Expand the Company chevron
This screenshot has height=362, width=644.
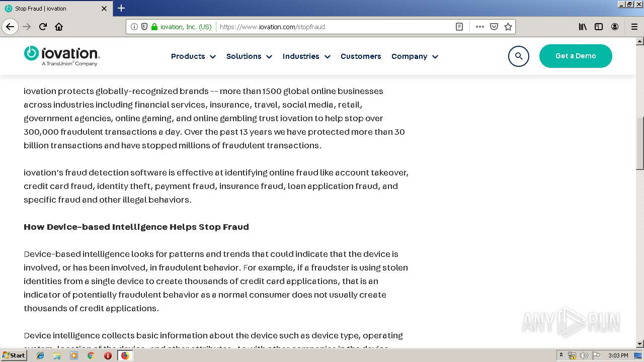click(x=435, y=57)
